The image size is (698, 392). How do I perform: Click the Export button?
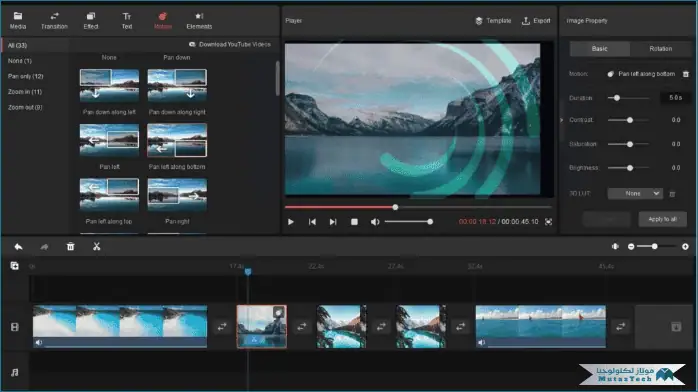(x=536, y=21)
